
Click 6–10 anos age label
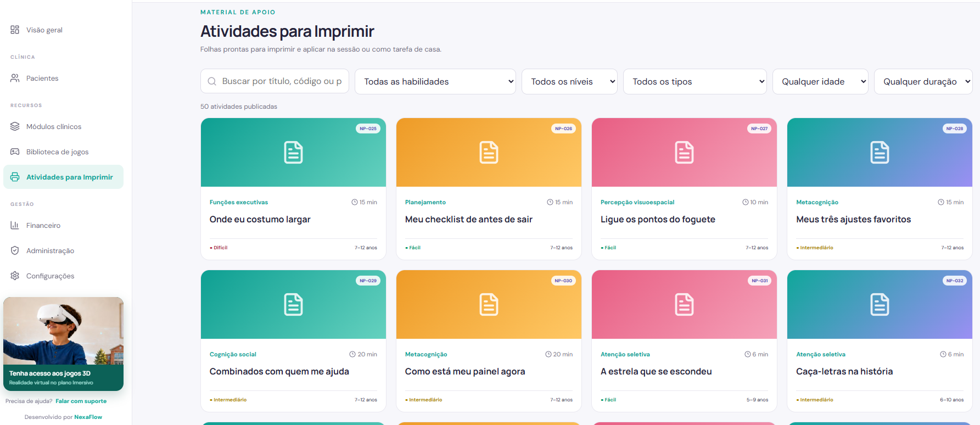[x=951, y=400]
